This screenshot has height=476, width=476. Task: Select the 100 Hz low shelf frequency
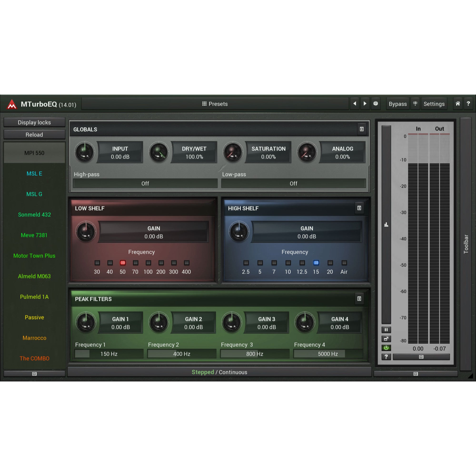point(148,263)
